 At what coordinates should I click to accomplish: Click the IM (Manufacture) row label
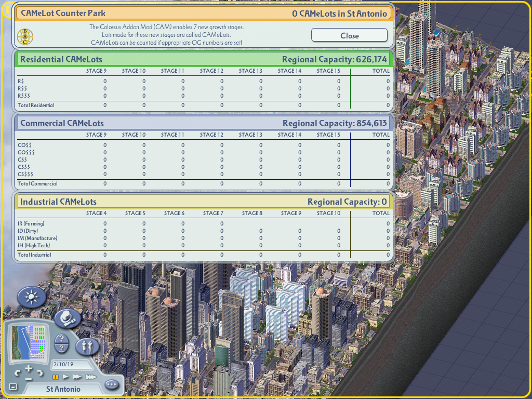click(37, 238)
